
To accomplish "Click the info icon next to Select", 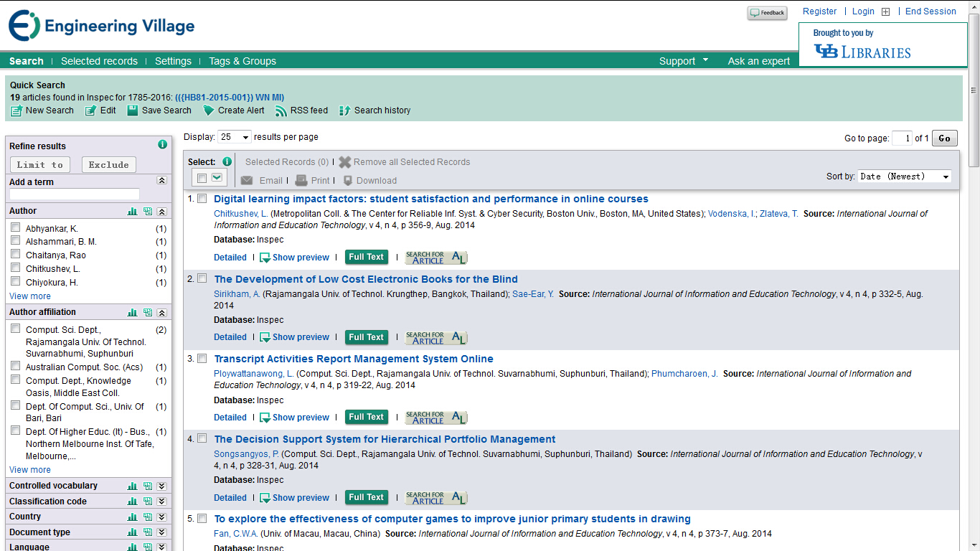I will (227, 161).
